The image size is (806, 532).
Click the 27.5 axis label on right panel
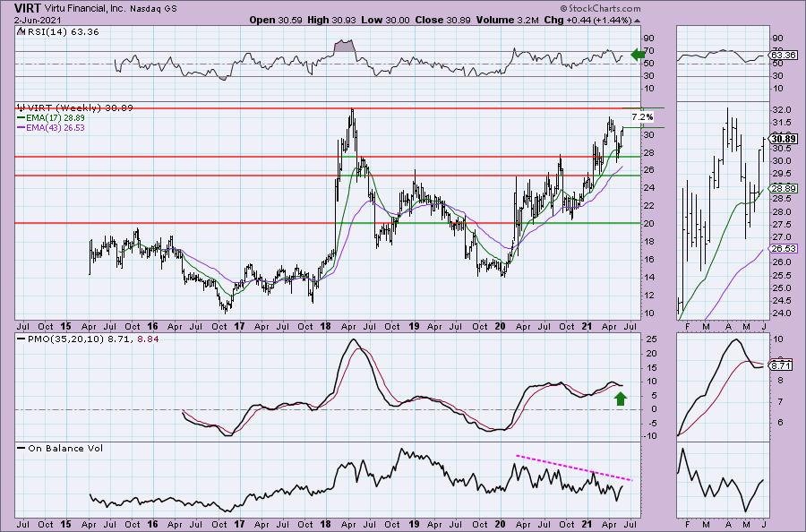781,224
